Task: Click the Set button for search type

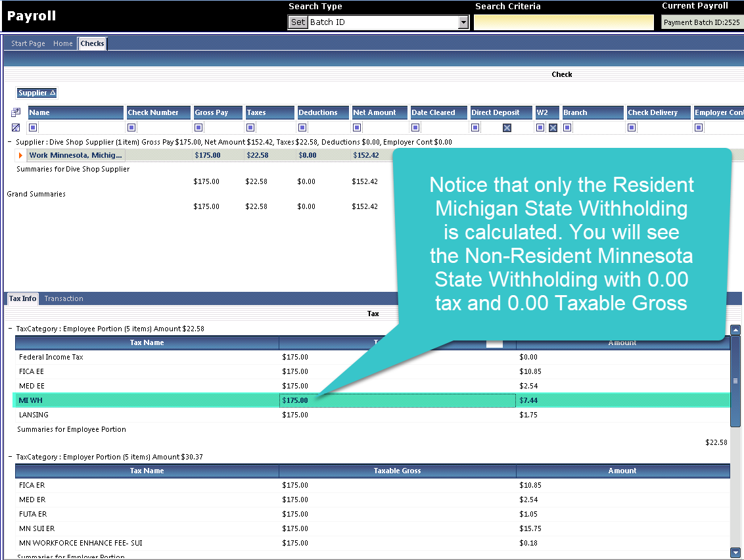Action: (298, 22)
